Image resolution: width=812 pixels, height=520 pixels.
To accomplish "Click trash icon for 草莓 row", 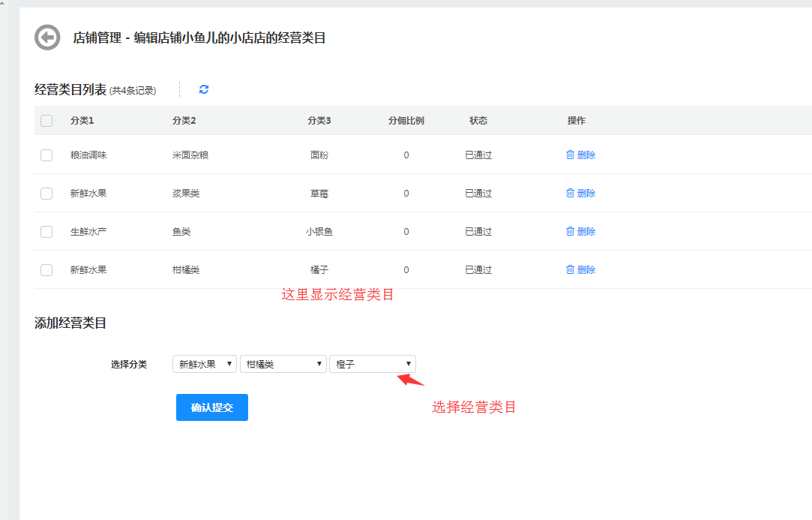I will 570,193.
